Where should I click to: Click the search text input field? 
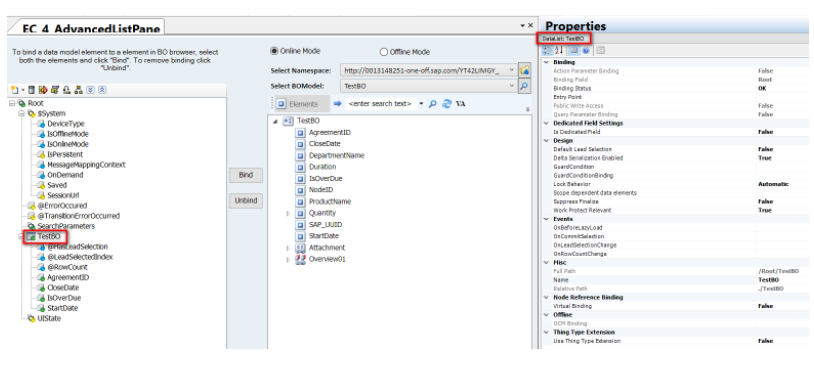click(x=381, y=104)
